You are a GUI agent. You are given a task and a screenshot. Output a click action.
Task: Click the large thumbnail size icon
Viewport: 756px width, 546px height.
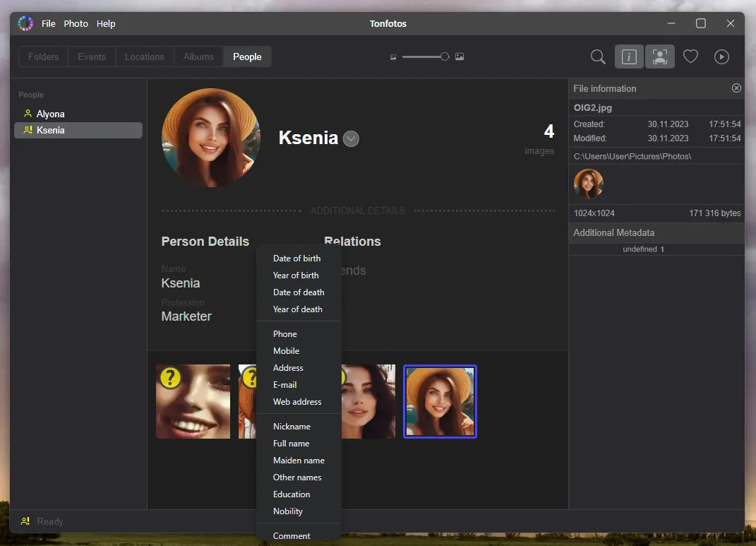pyautogui.click(x=460, y=57)
